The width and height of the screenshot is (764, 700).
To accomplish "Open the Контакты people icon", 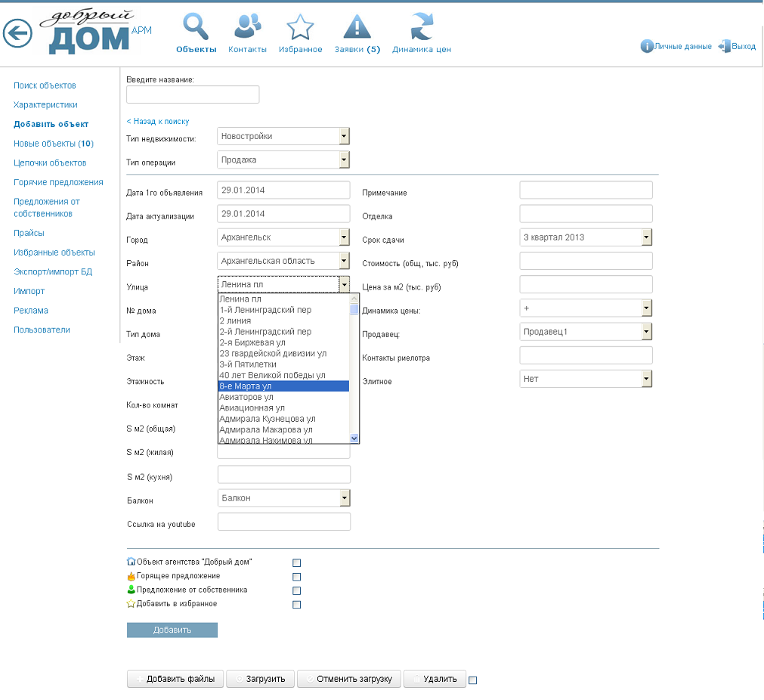I will (x=248, y=26).
